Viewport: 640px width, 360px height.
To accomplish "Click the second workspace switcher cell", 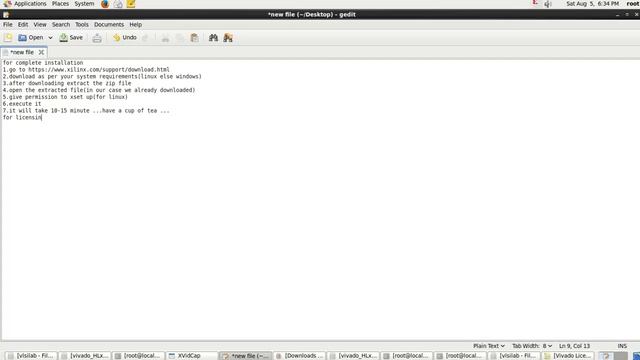I will click(620, 356).
